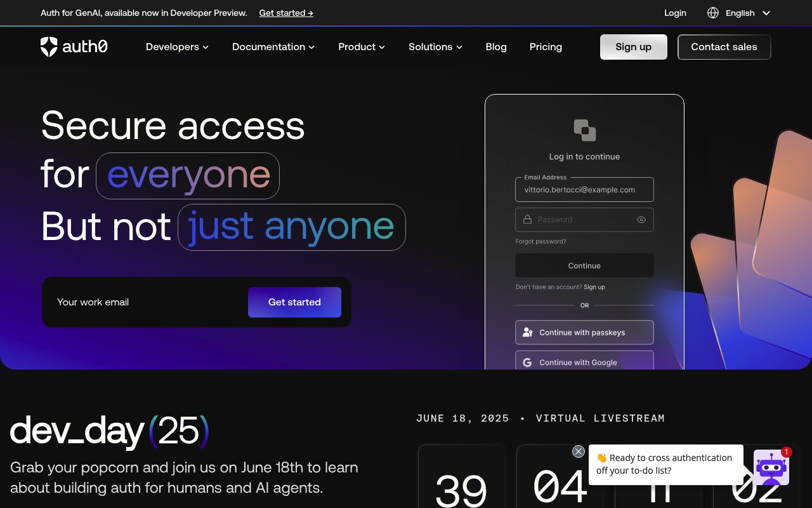Click the Google G logo icon

(527, 363)
